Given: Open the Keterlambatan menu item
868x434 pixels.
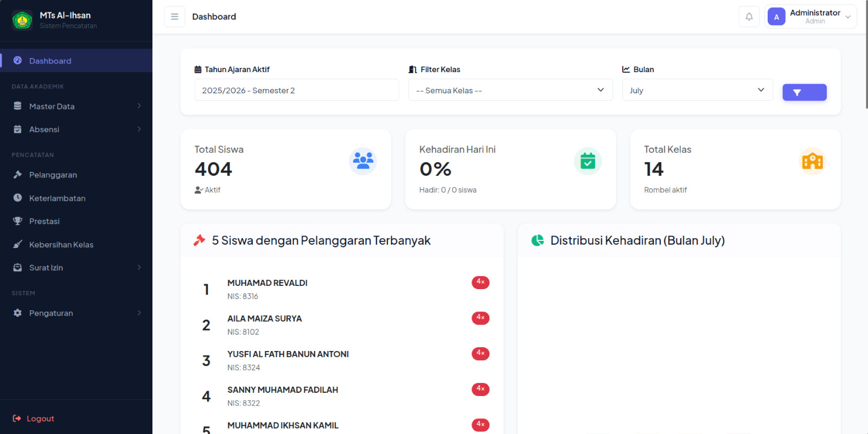Looking at the screenshot, I should (76, 198).
